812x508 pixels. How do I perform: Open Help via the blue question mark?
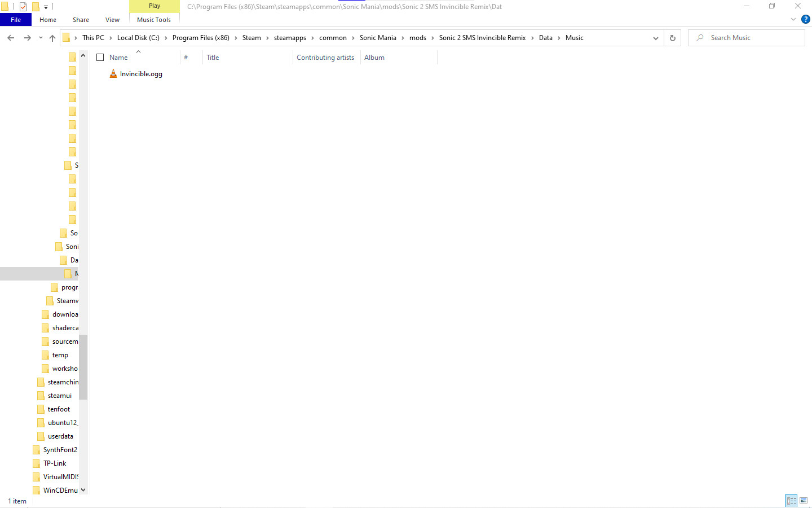805,19
